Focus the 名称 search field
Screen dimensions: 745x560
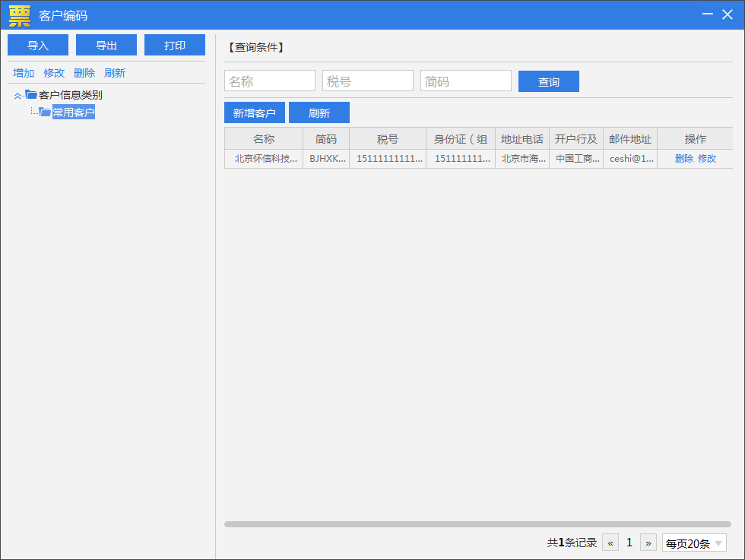click(x=270, y=81)
